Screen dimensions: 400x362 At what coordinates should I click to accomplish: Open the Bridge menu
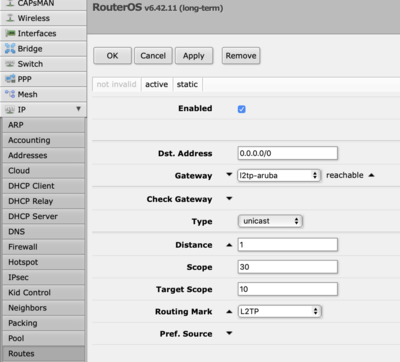(x=43, y=49)
